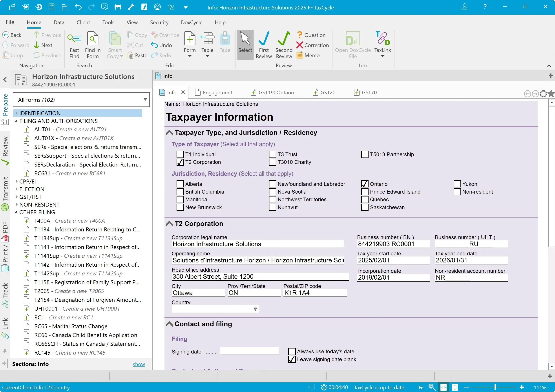The width and height of the screenshot is (555, 392).
Task: Check the T1 Individual box
Action: [x=180, y=154]
